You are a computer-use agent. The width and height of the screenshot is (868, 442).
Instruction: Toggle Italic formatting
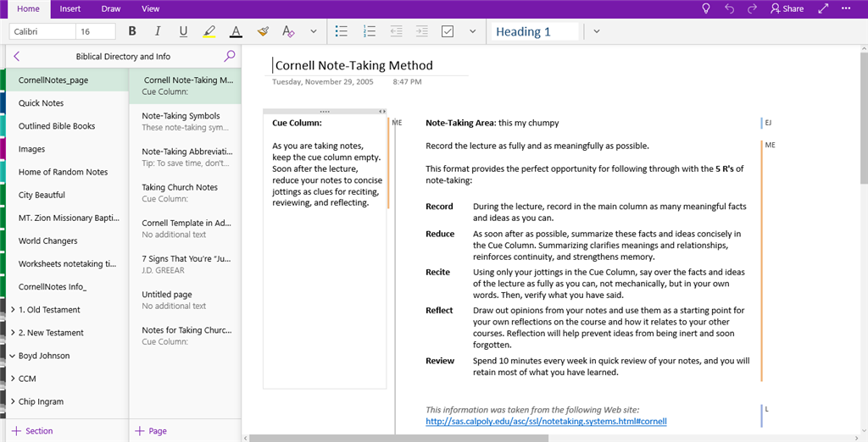pos(158,31)
